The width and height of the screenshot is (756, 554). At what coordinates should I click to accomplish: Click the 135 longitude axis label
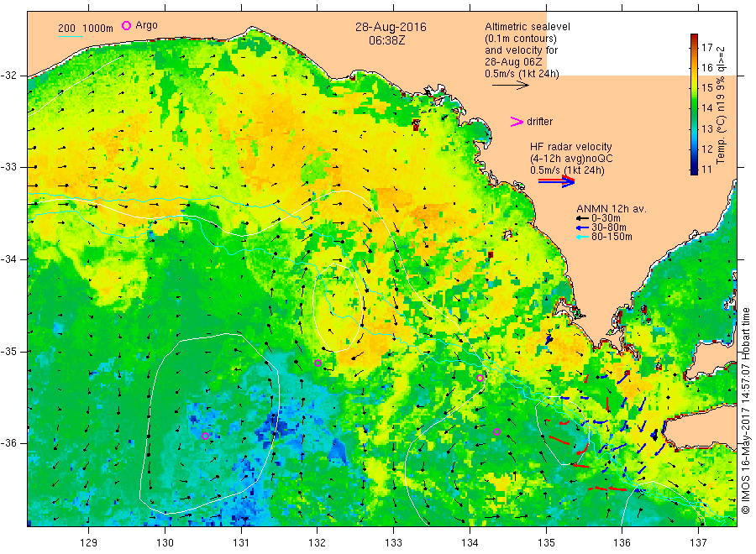tap(546, 543)
